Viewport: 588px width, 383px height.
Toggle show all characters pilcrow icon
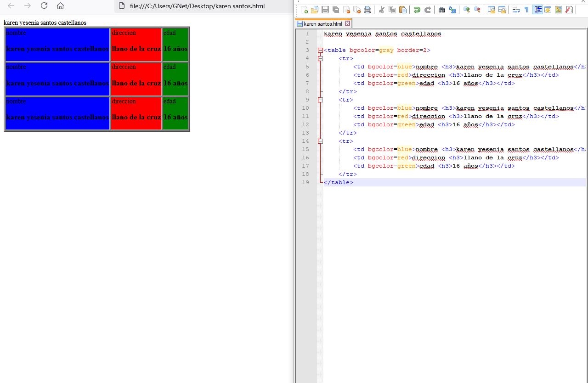click(526, 10)
